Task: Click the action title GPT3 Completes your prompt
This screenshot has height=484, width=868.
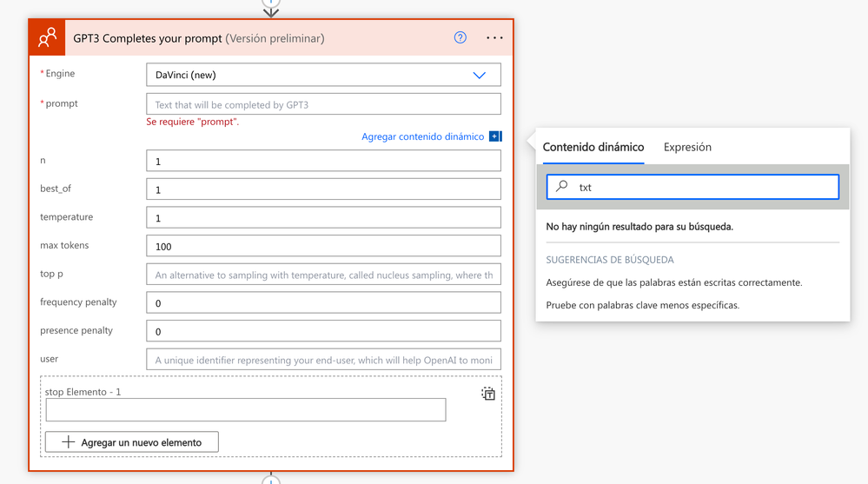Action: pyautogui.click(x=147, y=38)
